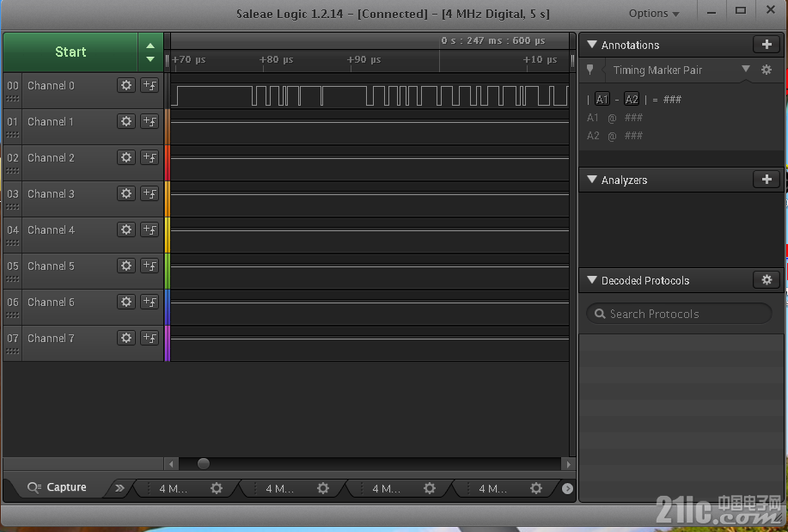The width and height of the screenshot is (788, 532).
Task: Collapse the Annotations panel
Action: (x=592, y=44)
